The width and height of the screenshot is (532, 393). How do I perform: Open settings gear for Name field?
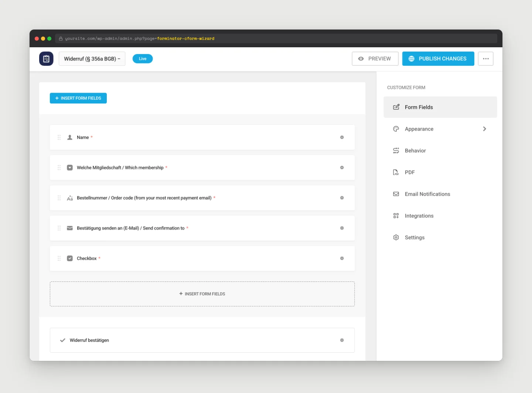coord(342,137)
